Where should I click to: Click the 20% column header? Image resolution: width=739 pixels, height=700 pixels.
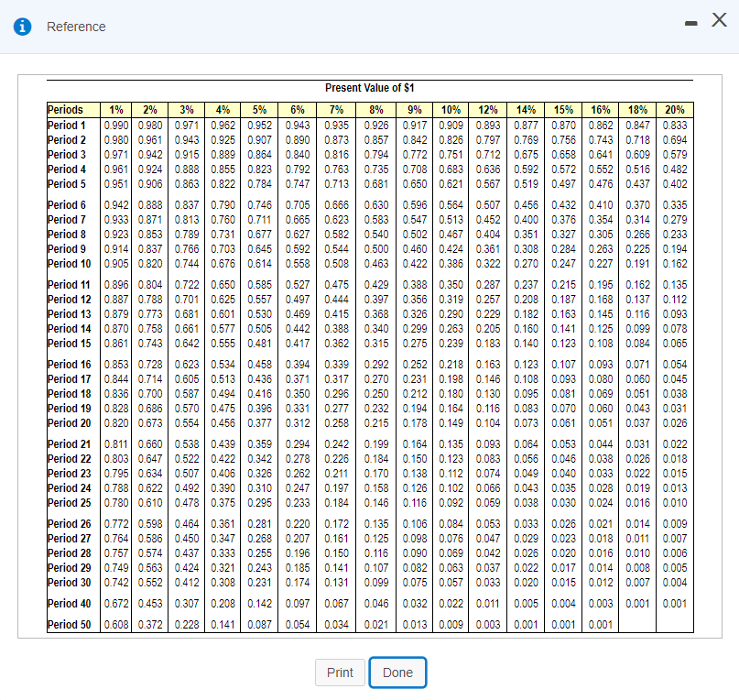[674, 110]
